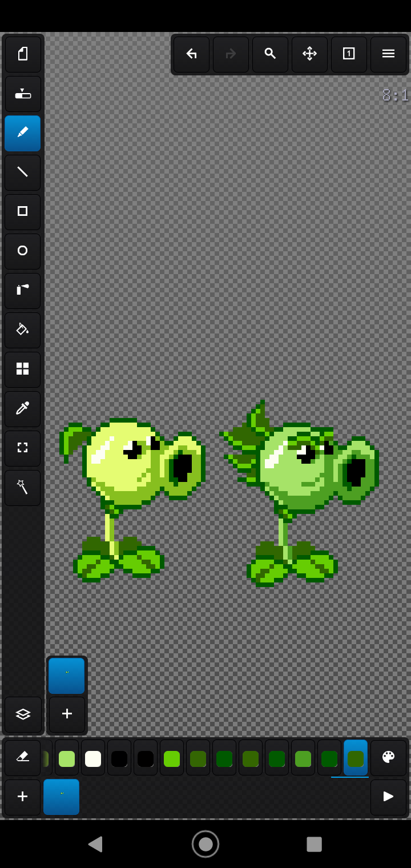Select the Rectangle shape tool

[x=23, y=212]
